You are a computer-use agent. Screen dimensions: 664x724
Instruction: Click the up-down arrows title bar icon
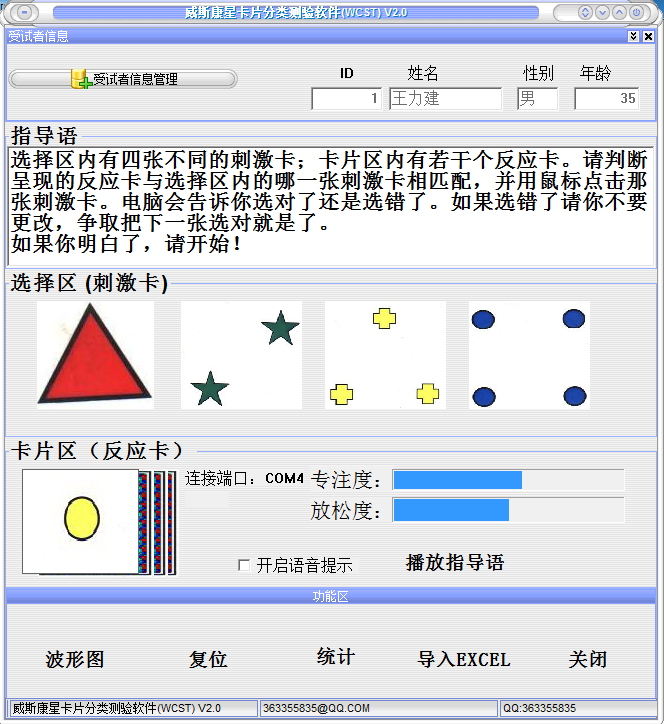585,12
